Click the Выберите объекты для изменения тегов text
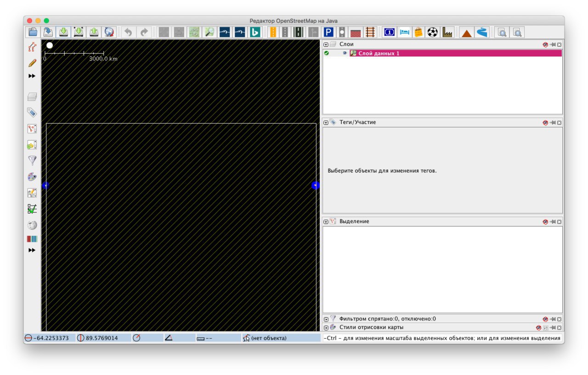The image size is (588, 375). coord(382,171)
